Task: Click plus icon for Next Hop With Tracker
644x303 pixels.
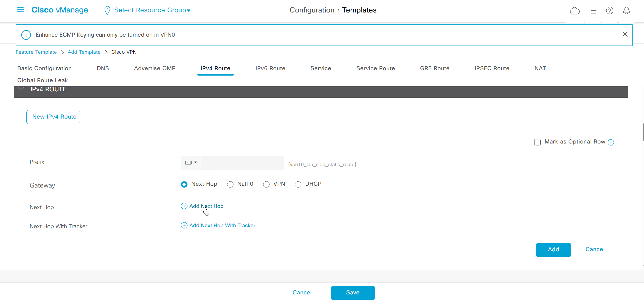Action: click(x=184, y=225)
